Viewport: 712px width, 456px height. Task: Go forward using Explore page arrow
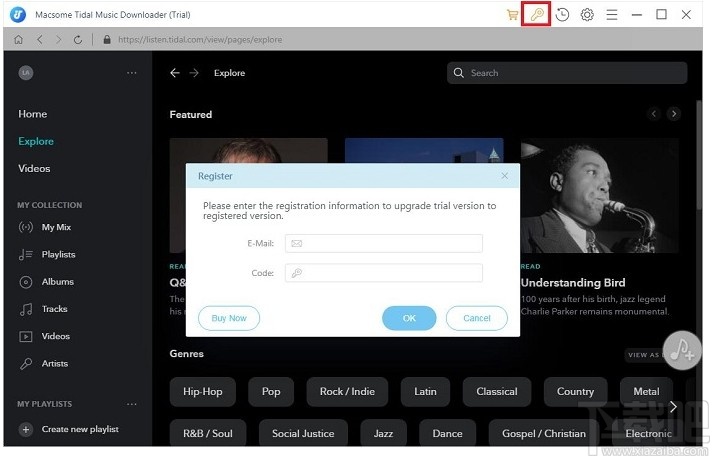[194, 73]
